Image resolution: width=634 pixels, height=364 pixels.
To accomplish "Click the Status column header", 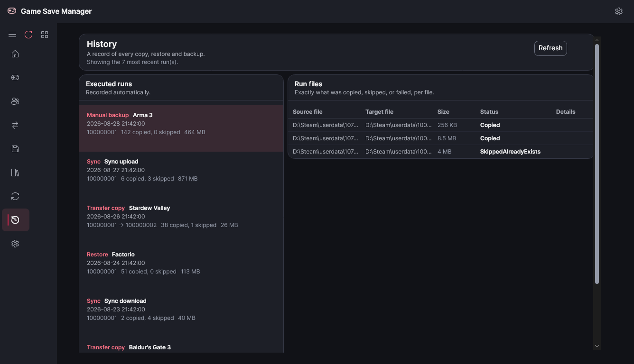I will (489, 112).
